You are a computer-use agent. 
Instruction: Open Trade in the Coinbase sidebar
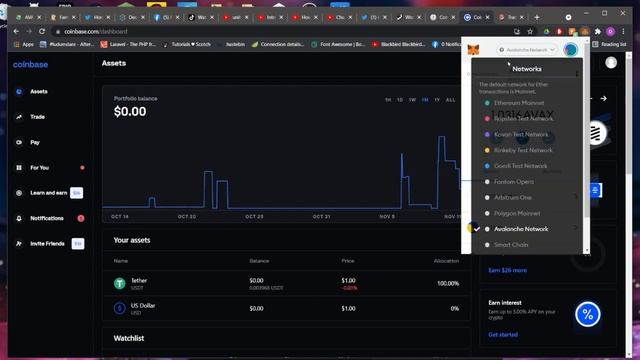[37, 117]
